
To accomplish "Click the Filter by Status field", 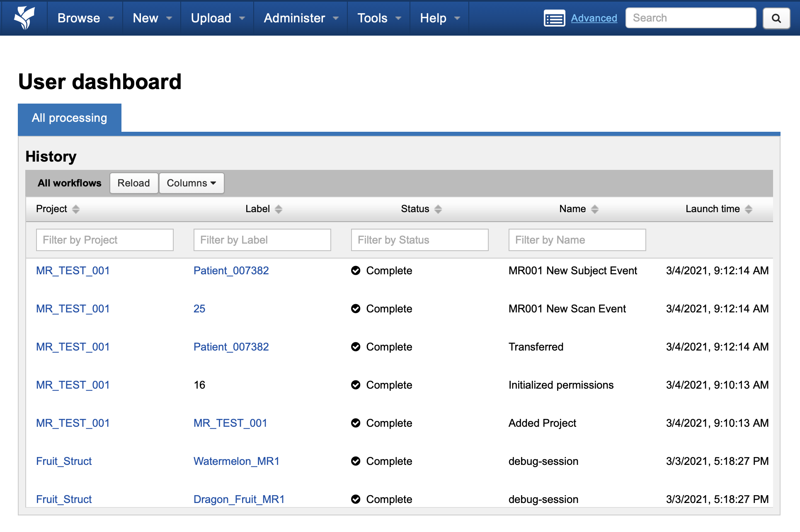I will pyautogui.click(x=419, y=240).
